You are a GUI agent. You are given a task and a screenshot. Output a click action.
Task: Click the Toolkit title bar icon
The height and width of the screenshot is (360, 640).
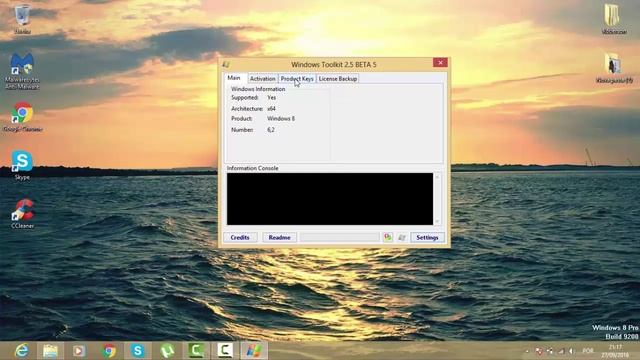226,64
